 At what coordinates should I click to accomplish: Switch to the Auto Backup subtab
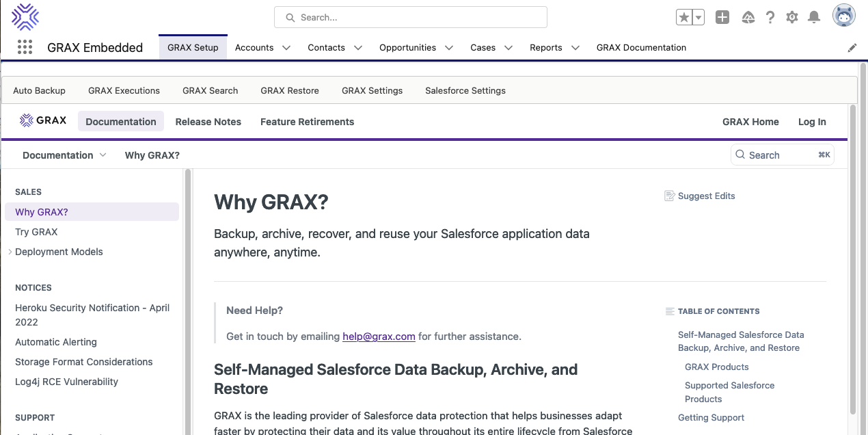click(x=39, y=90)
